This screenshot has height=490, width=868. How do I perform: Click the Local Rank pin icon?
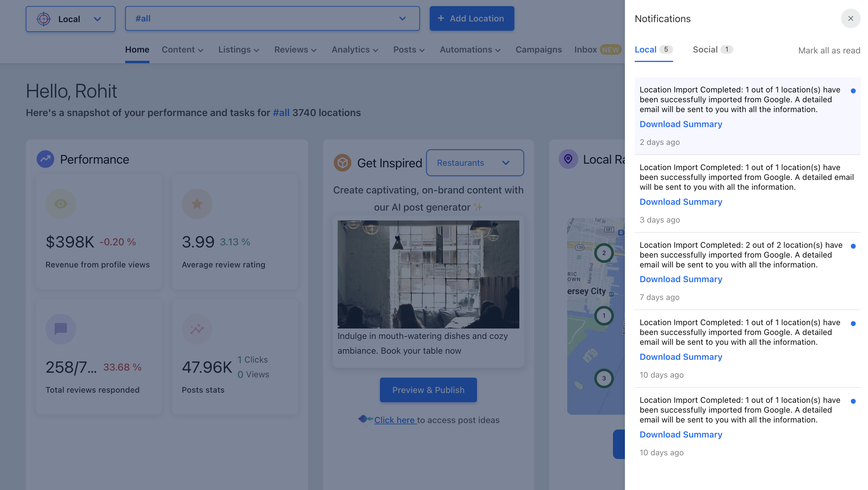pyautogui.click(x=568, y=159)
